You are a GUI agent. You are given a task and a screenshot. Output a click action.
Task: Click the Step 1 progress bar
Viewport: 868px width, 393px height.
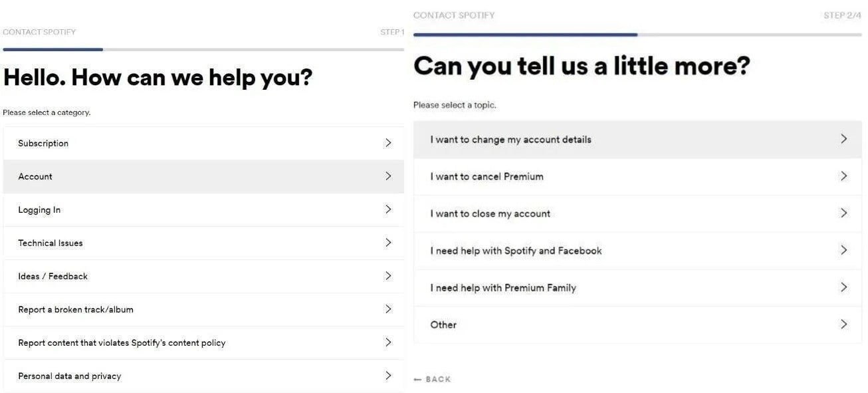coord(203,49)
